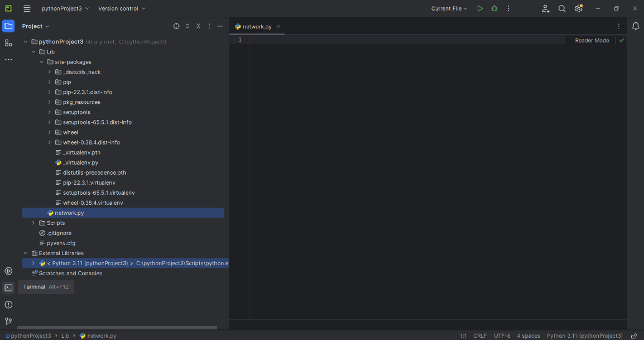Expand the pip folder in project tree
Viewport: 644px width, 340px height.
click(x=49, y=82)
